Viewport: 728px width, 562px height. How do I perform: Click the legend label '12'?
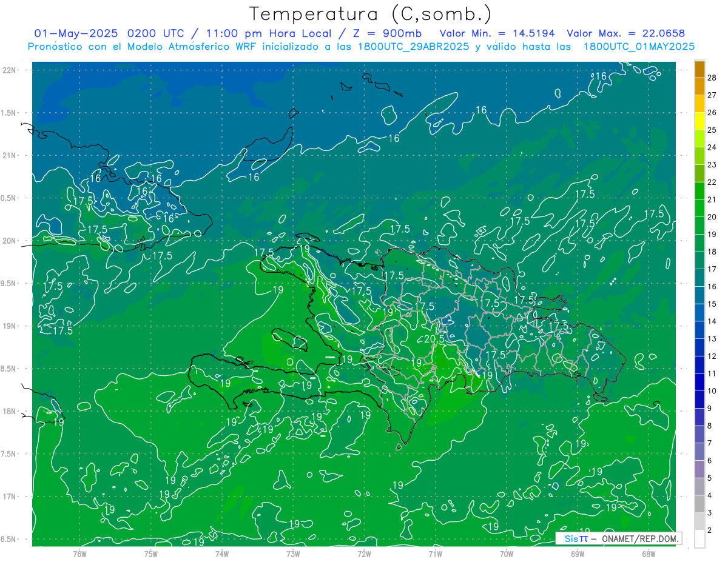712,356
